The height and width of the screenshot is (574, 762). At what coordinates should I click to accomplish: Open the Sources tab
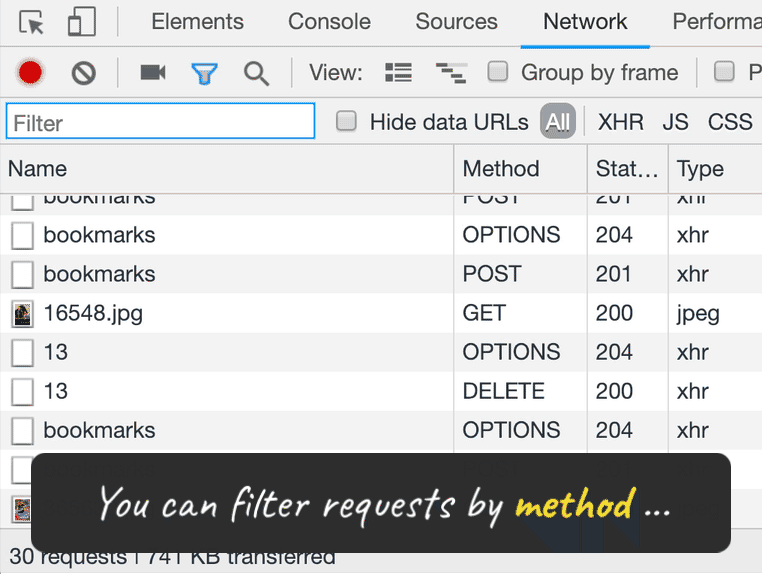(457, 22)
